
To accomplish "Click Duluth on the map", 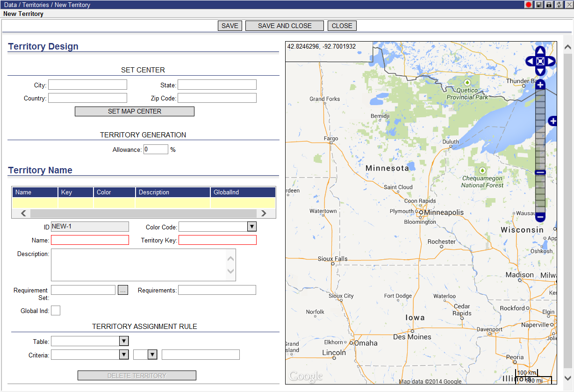I will coord(451,142).
